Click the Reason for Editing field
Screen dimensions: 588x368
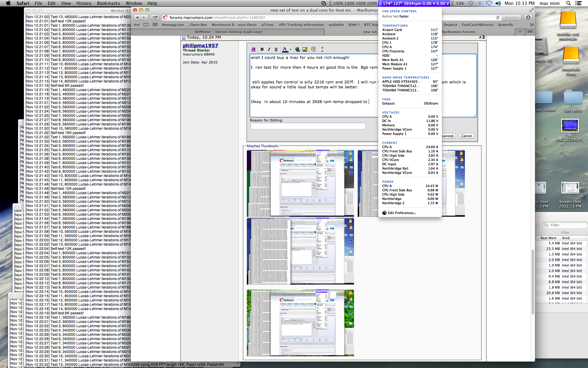point(307,126)
